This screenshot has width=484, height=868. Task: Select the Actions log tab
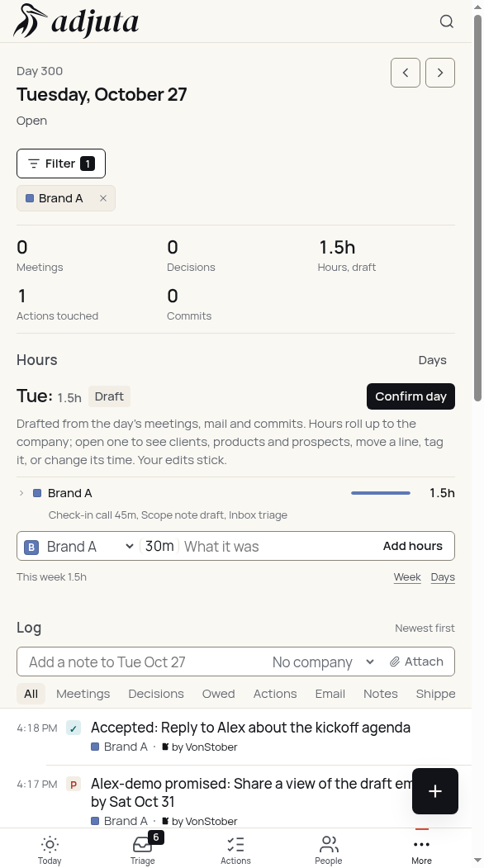275,694
